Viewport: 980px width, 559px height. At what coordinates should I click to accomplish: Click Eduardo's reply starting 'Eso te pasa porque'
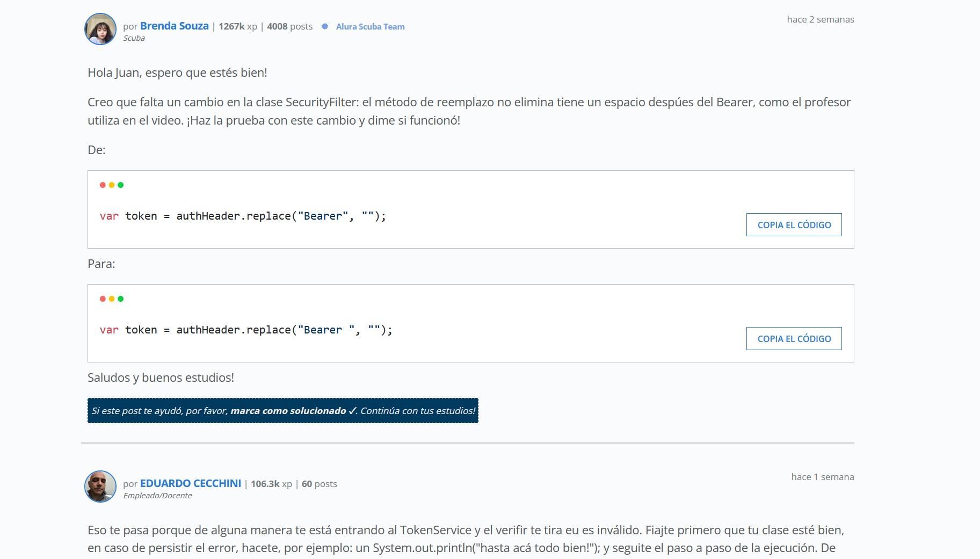click(x=466, y=539)
